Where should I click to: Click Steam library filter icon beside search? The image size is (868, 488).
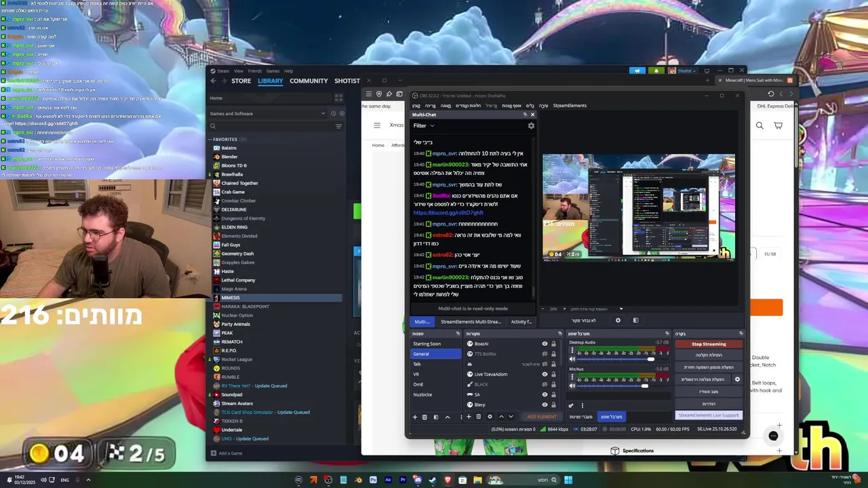click(x=338, y=126)
